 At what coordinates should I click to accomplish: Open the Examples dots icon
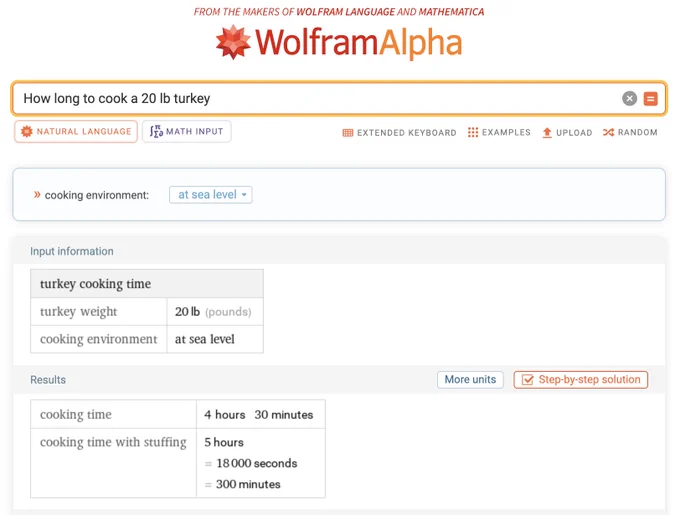pyautogui.click(x=473, y=132)
